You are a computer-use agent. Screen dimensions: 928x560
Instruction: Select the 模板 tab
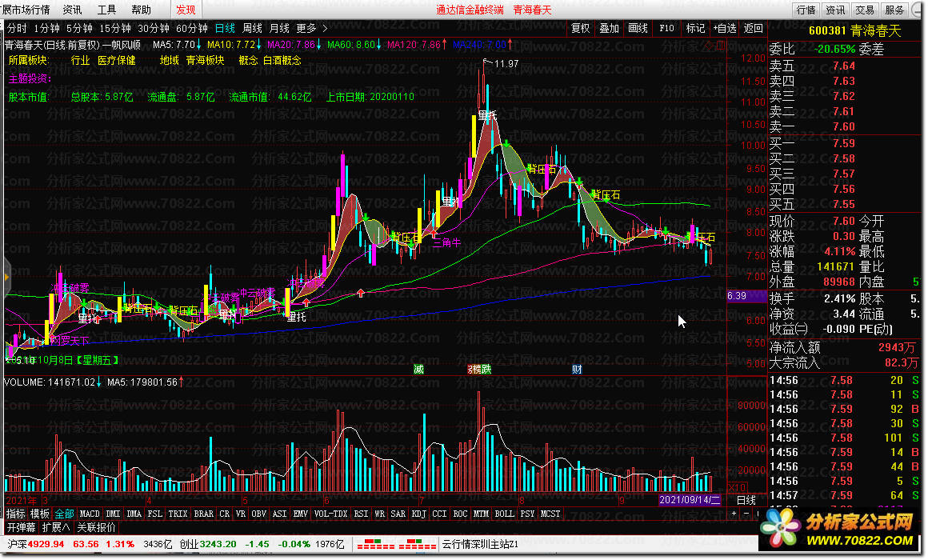(40, 514)
